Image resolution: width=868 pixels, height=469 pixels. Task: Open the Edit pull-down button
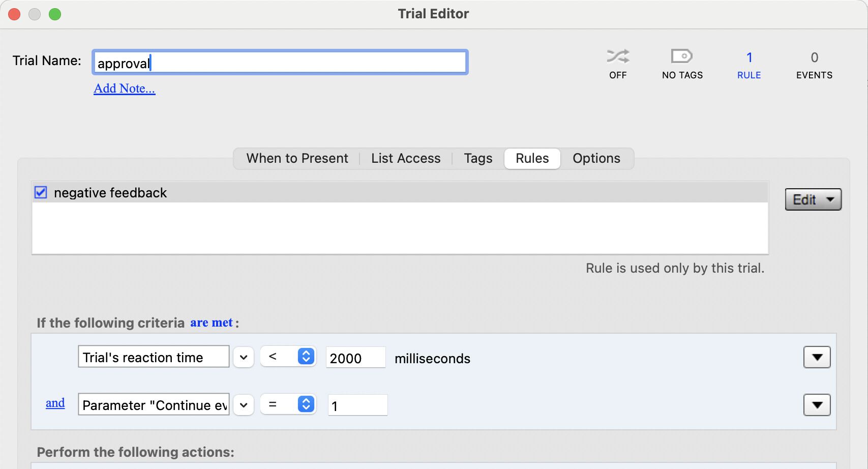813,199
